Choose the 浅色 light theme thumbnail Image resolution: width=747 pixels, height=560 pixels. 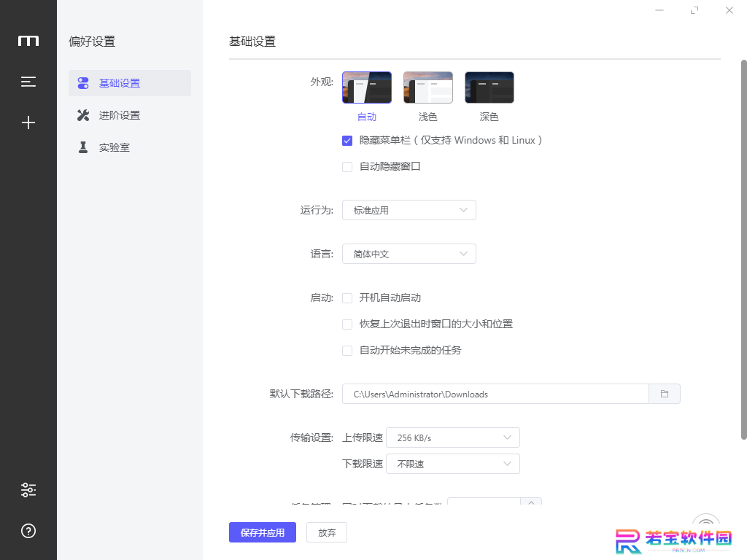427,87
